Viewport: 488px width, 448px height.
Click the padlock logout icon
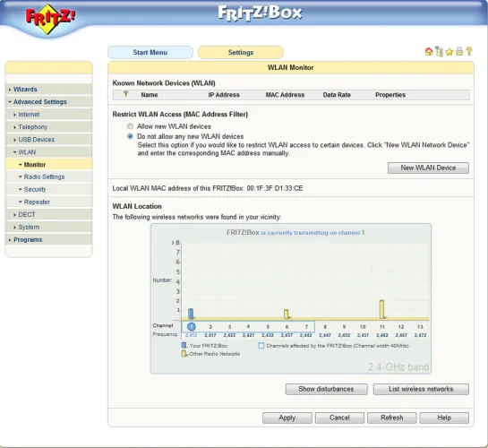pos(459,51)
